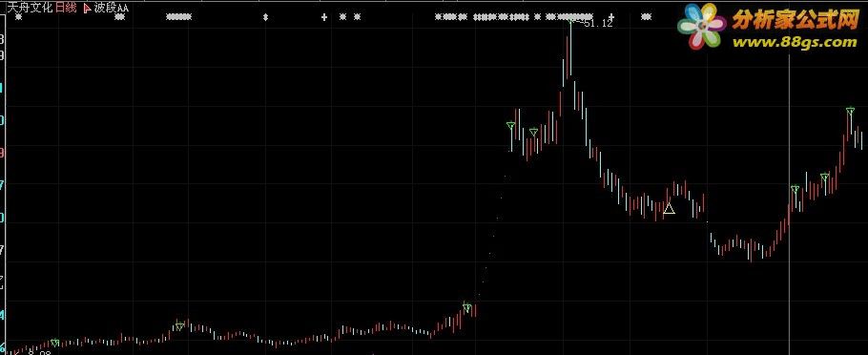Click the rightmost green triangle marker

[850, 111]
